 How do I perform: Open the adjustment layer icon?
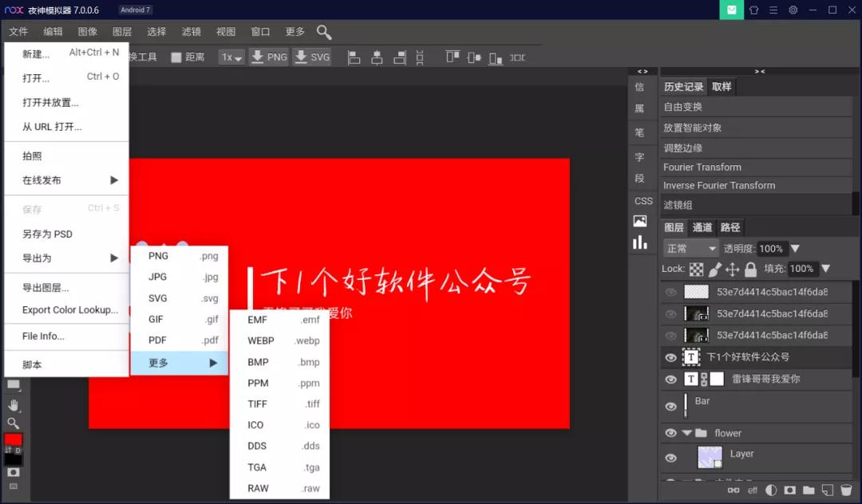coord(770,490)
